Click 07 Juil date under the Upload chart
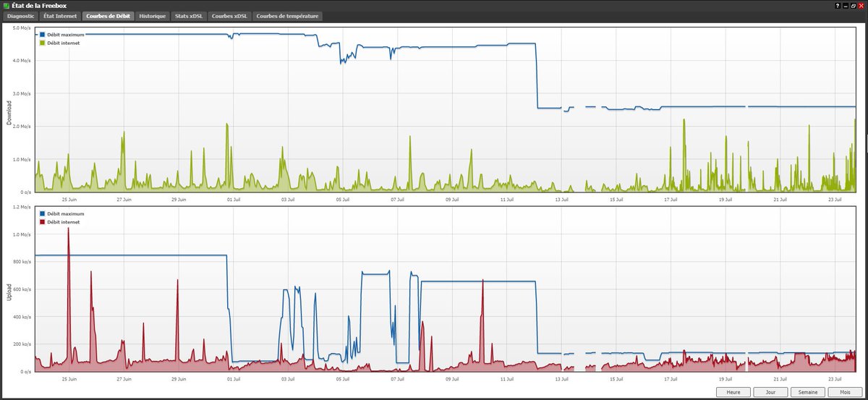The height and width of the screenshot is (400, 868). click(397, 378)
